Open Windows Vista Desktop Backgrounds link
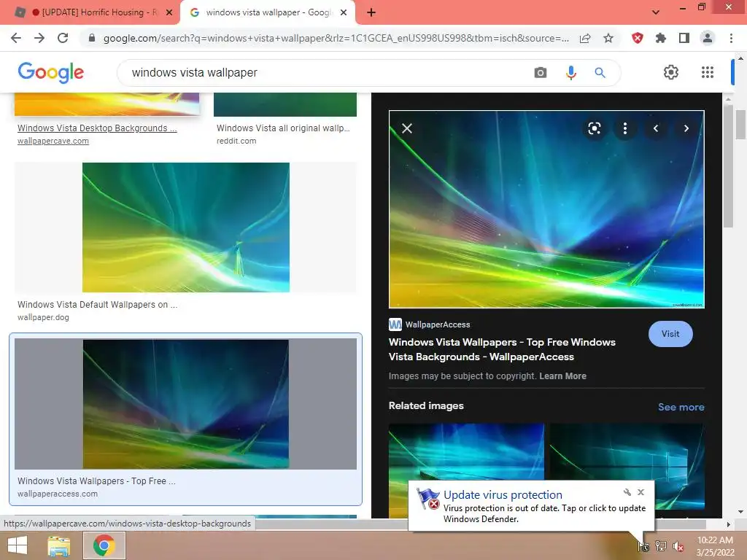Image resolution: width=747 pixels, height=560 pixels. pos(97,128)
